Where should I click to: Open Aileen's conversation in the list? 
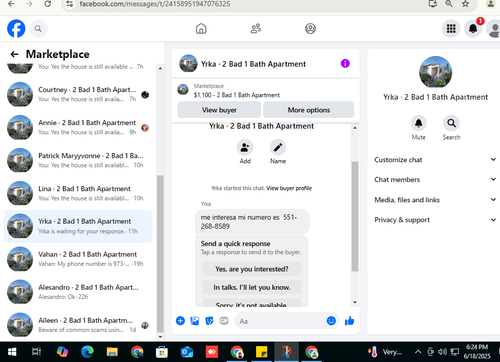78,325
